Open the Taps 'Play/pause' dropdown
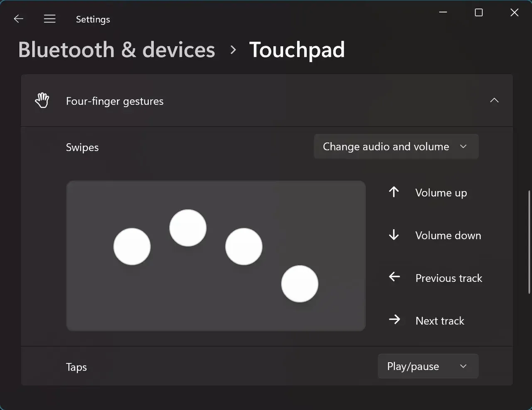Viewport: 532px width, 410px height. [428, 366]
